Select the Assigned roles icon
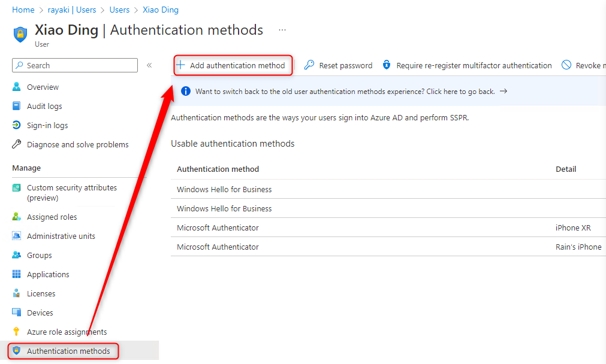606x364 pixels. coord(17,217)
